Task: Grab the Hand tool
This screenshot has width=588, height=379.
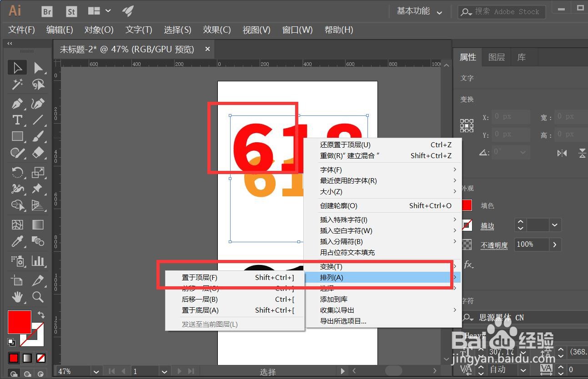Action: click(17, 297)
